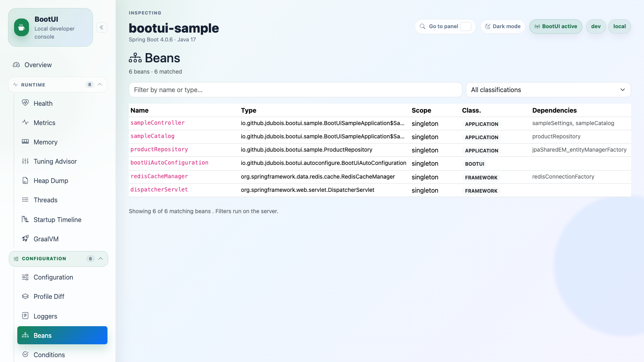Click the productRepository bean name
Viewport: 644px width, 362px height.
point(159,149)
